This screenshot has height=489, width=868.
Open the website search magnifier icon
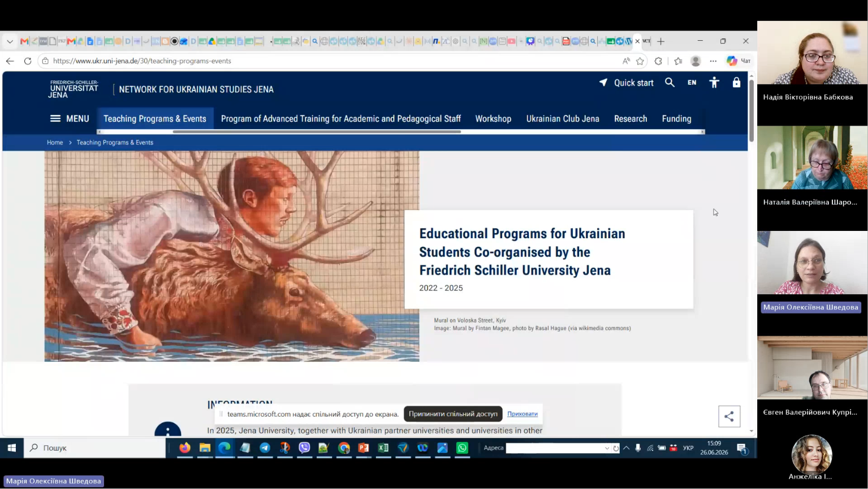coord(670,83)
